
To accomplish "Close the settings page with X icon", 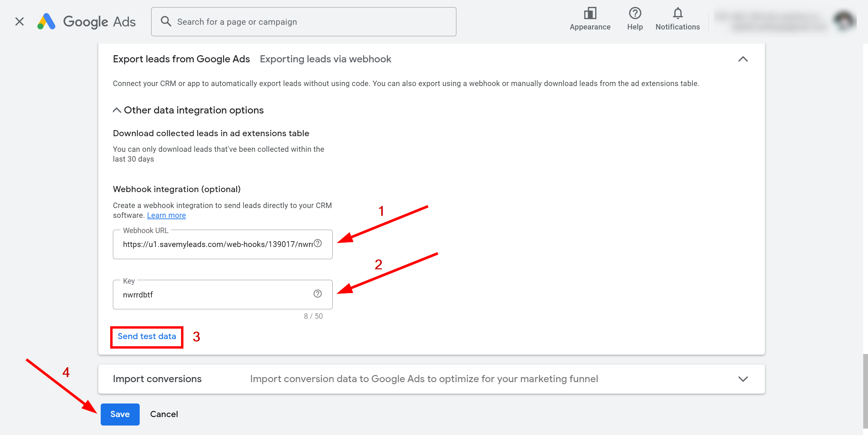I will point(20,22).
